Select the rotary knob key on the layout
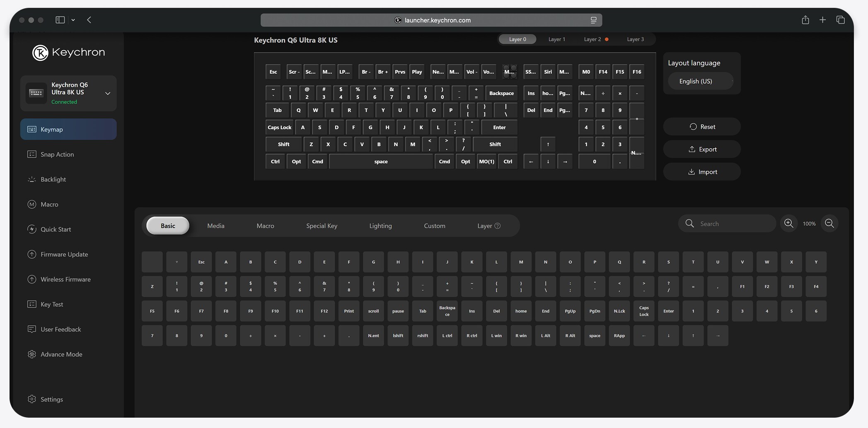 [510, 72]
